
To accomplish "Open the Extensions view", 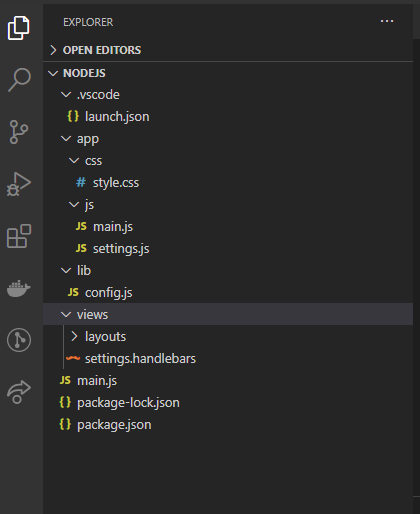I will tap(19, 236).
